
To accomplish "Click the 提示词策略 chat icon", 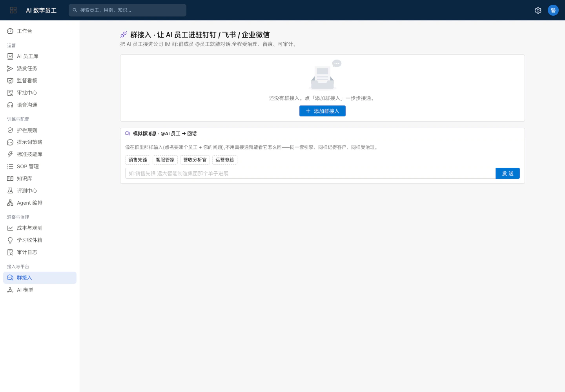I will 10,142.
